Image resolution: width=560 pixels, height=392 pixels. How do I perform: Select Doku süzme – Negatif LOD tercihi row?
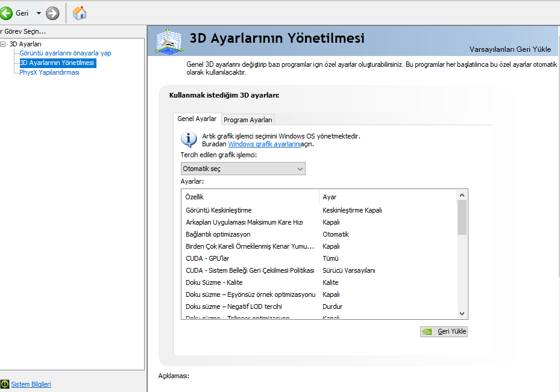point(319,306)
